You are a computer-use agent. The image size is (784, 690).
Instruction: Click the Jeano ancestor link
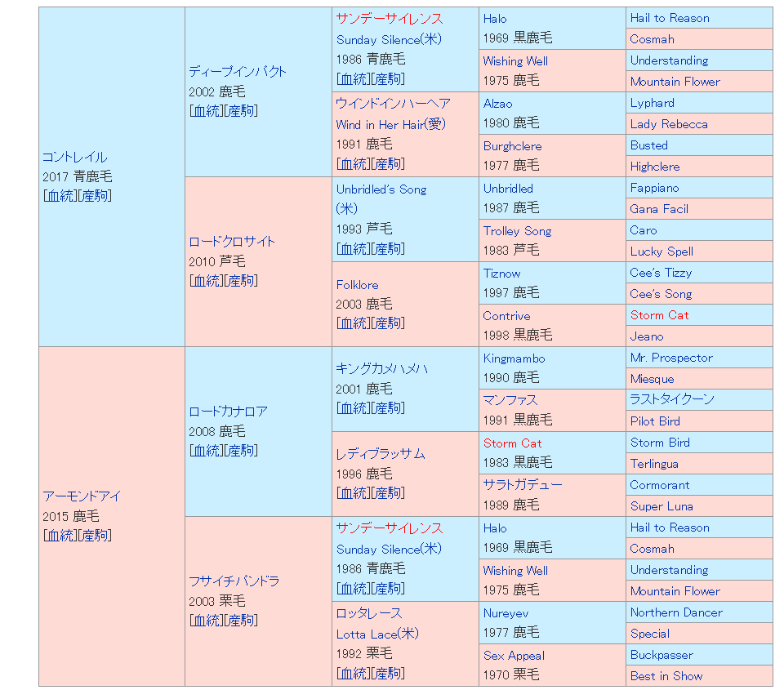pos(647,337)
